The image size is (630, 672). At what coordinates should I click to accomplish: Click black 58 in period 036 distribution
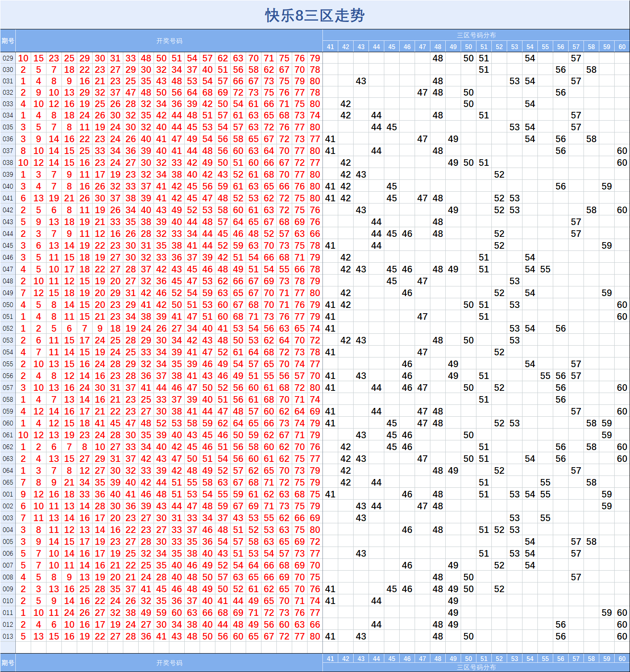(591, 139)
